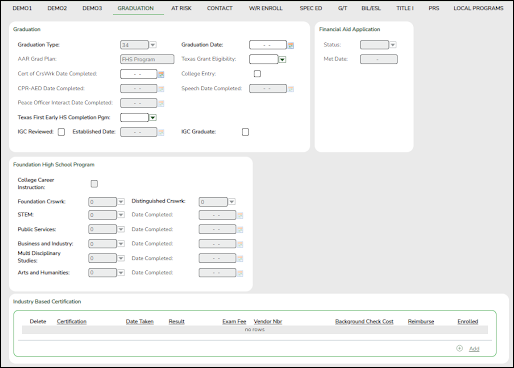Expand the Foundation Crswrk dropdown

[121, 202]
